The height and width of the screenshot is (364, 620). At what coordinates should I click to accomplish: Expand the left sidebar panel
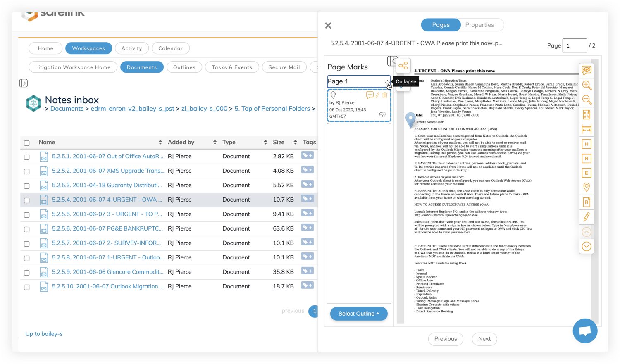[x=24, y=83]
